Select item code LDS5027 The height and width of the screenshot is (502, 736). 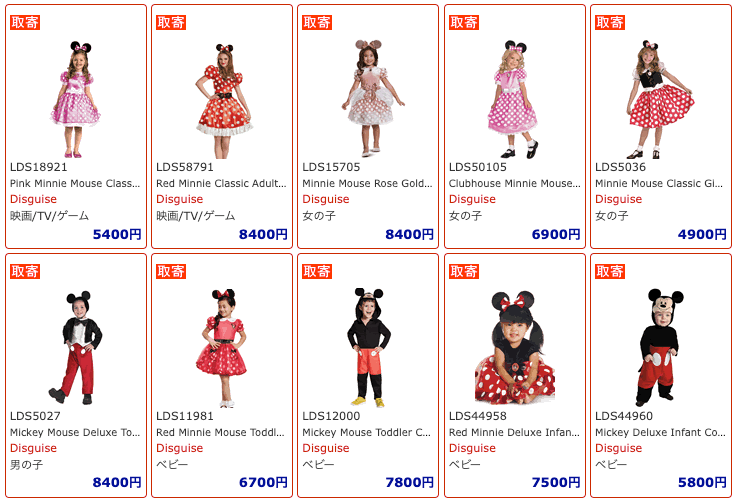tap(35, 416)
